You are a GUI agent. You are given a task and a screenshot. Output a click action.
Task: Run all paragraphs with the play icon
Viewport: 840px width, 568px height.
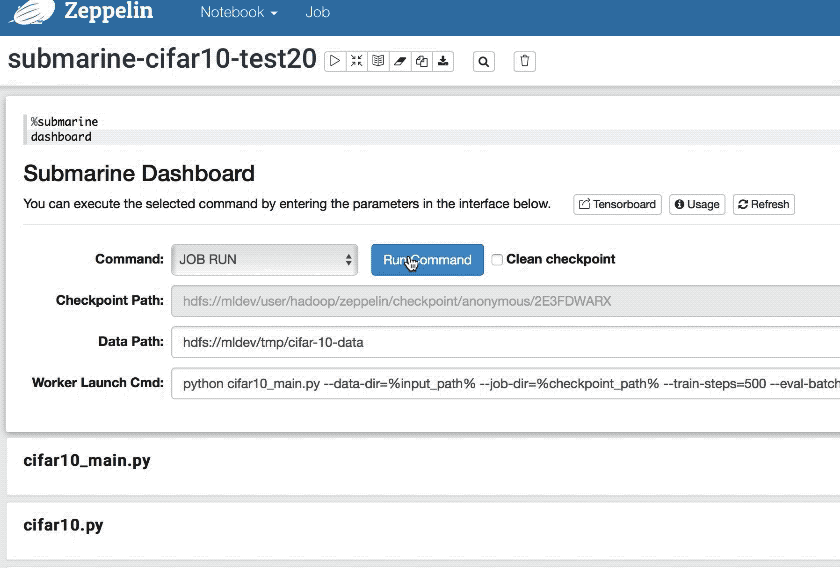pos(335,61)
